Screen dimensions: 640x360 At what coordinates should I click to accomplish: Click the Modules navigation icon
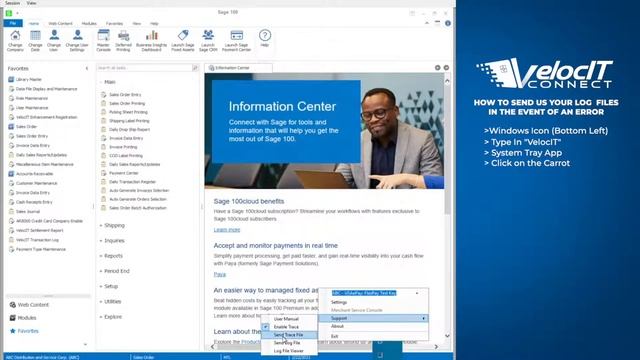13,318
